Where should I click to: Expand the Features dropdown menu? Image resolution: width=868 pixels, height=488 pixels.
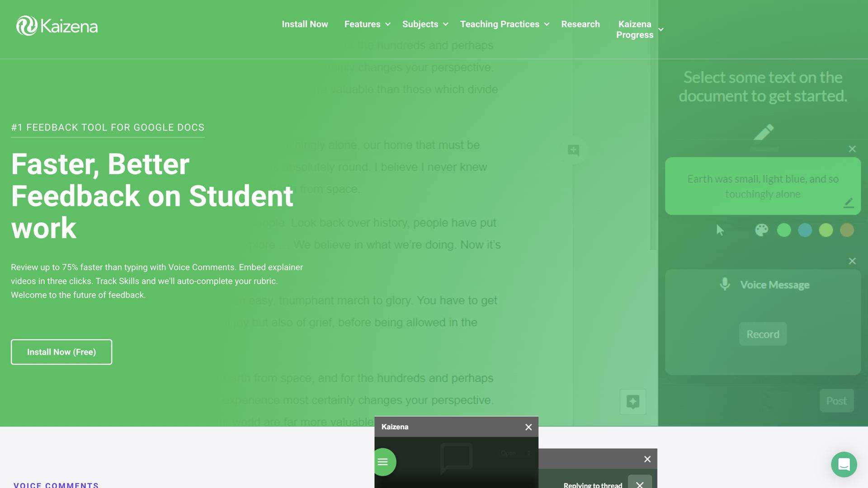pos(367,24)
